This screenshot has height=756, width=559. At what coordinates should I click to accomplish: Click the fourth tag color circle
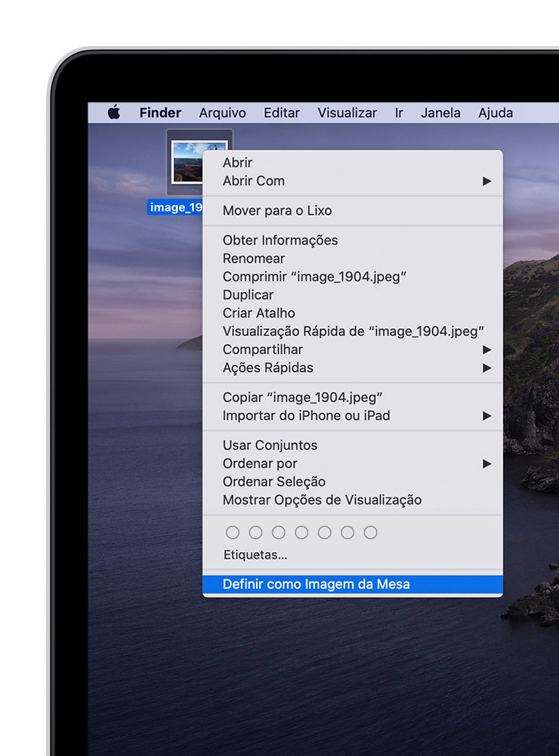pos(301,532)
